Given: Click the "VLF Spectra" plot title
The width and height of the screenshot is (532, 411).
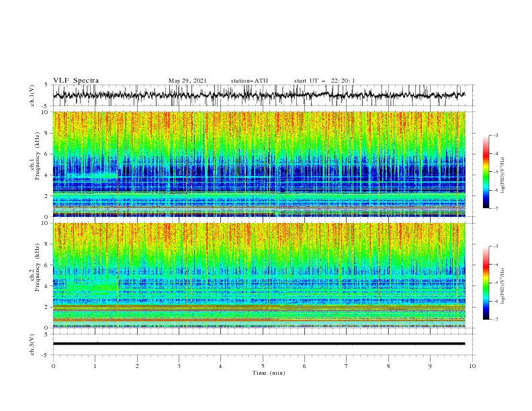Looking at the screenshot, I should coord(76,81).
